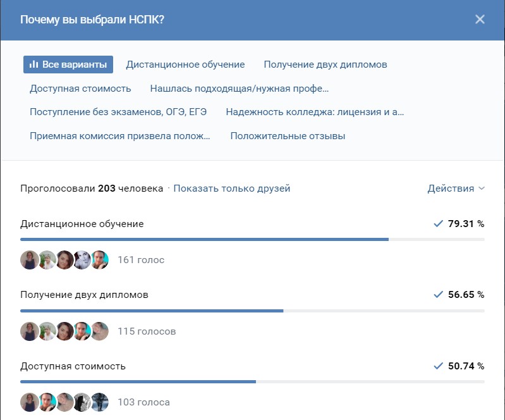Open '115 голосов' voters list

click(x=147, y=331)
